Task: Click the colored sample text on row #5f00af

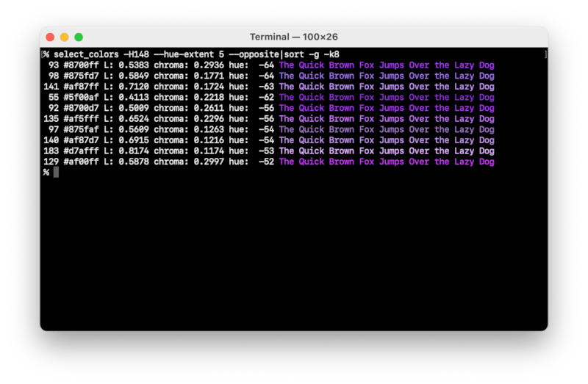Action: coord(386,97)
